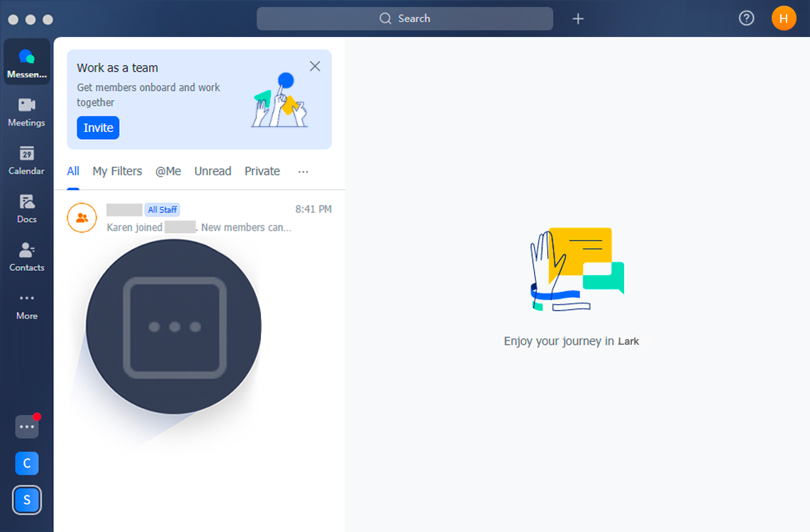Dismiss the Work as a team banner
Screen dimensions: 810x532
click(315, 66)
